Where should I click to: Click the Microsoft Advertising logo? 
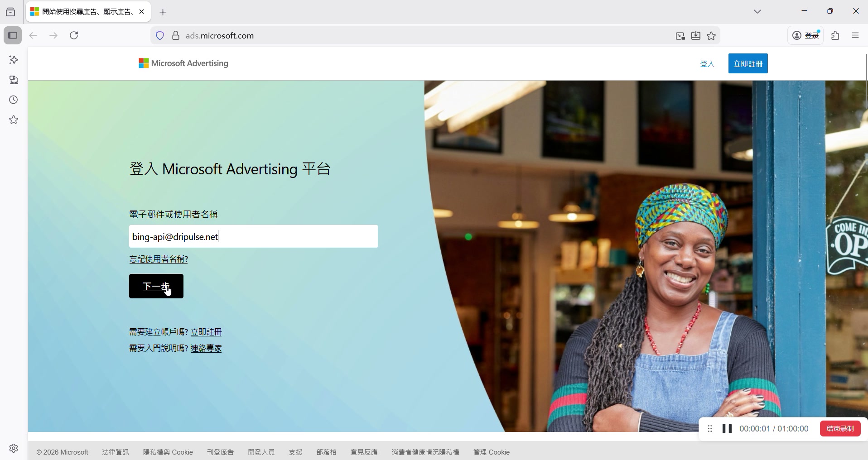(x=183, y=63)
